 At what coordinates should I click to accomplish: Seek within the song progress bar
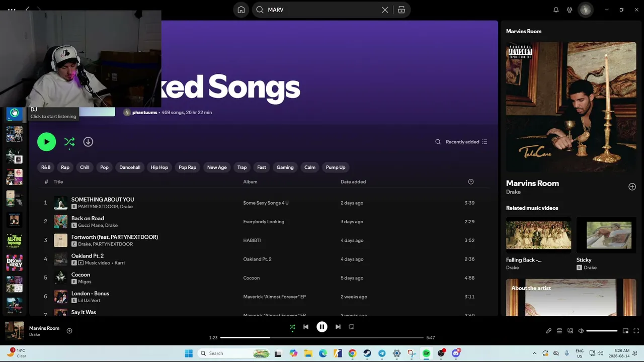click(322, 337)
